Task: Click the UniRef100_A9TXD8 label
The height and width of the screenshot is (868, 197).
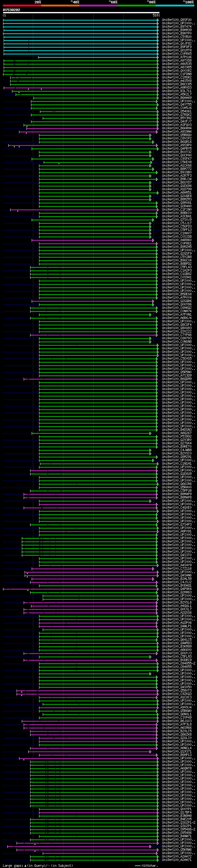Action: [x=177, y=61]
